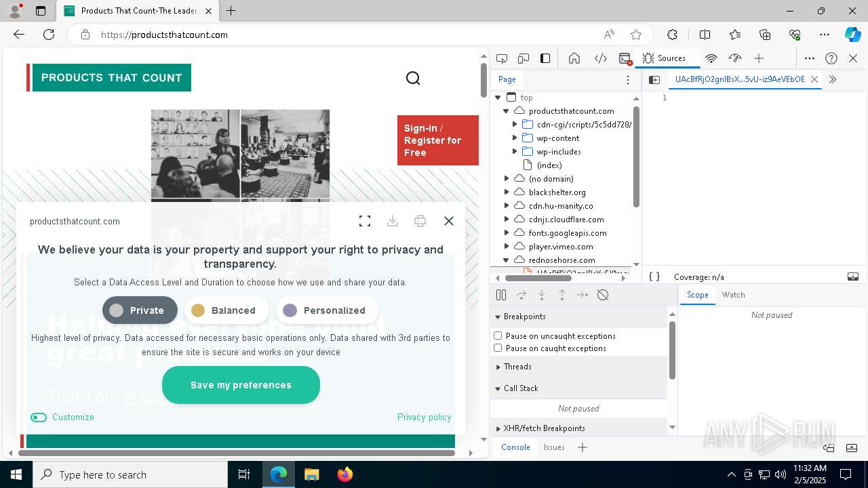Step into next function call
868x488 pixels.
(x=542, y=295)
